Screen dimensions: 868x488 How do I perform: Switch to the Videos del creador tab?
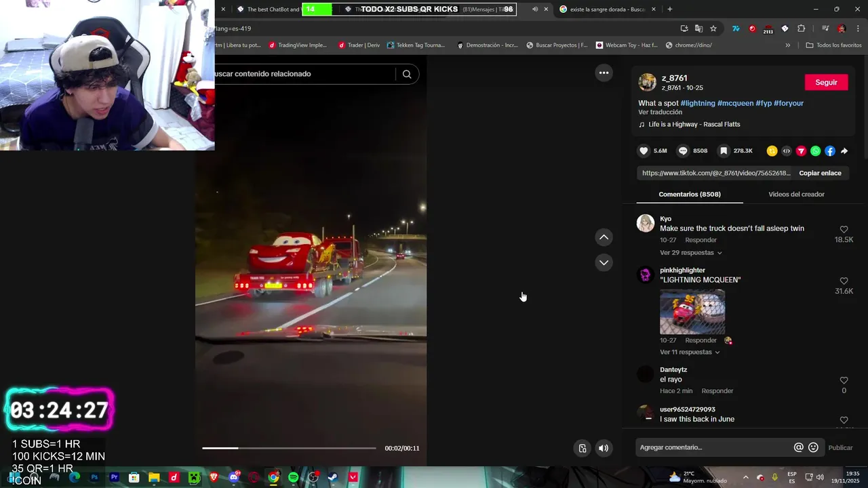(796, 195)
